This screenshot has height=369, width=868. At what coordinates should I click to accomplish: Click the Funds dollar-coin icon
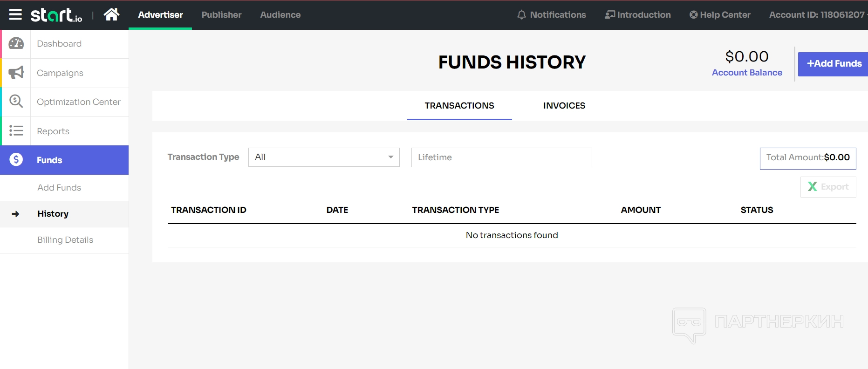(x=16, y=160)
